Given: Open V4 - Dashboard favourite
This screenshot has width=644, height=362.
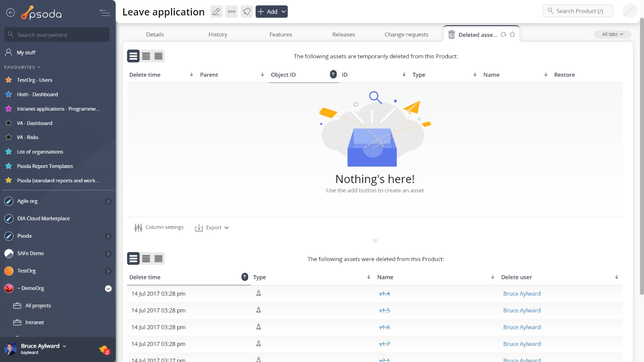Looking at the screenshot, I should click(x=34, y=123).
